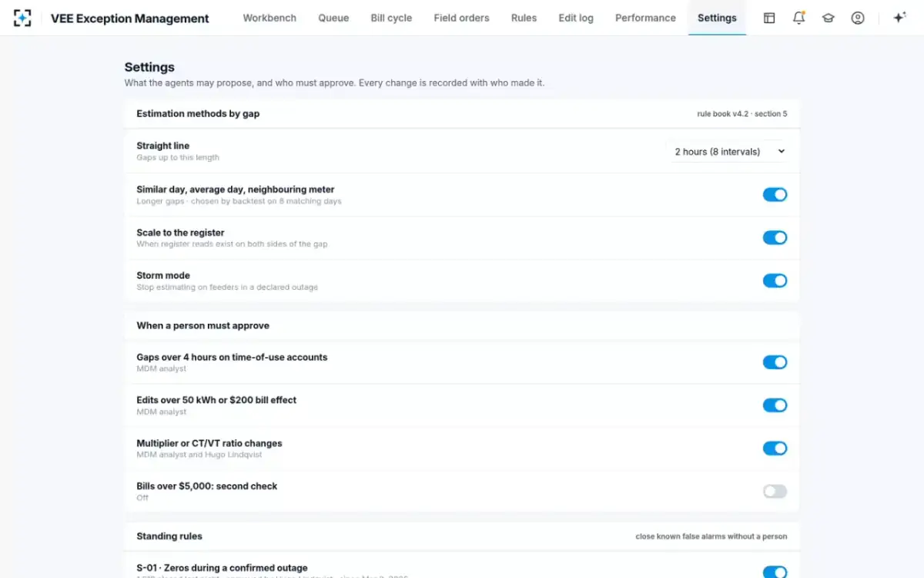
Task: Click close known false alarms without a person
Action: click(x=711, y=536)
